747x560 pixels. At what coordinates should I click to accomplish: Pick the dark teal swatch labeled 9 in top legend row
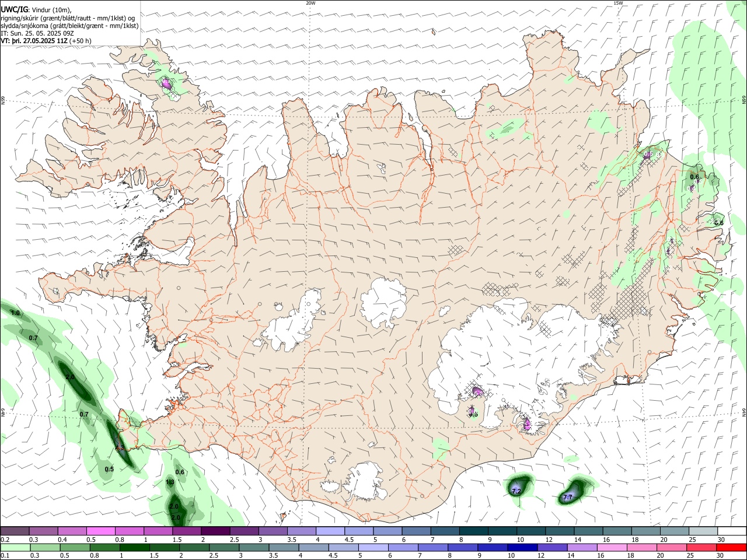tap(502, 531)
